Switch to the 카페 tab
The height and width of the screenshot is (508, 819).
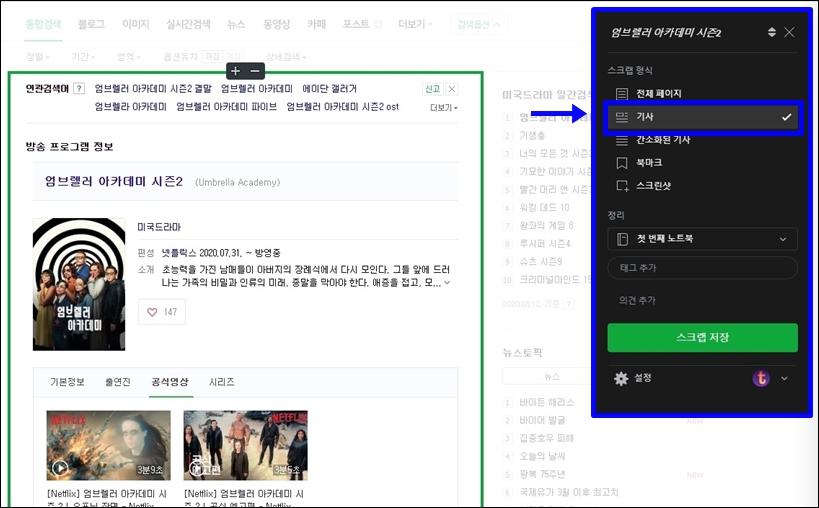(317, 24)
